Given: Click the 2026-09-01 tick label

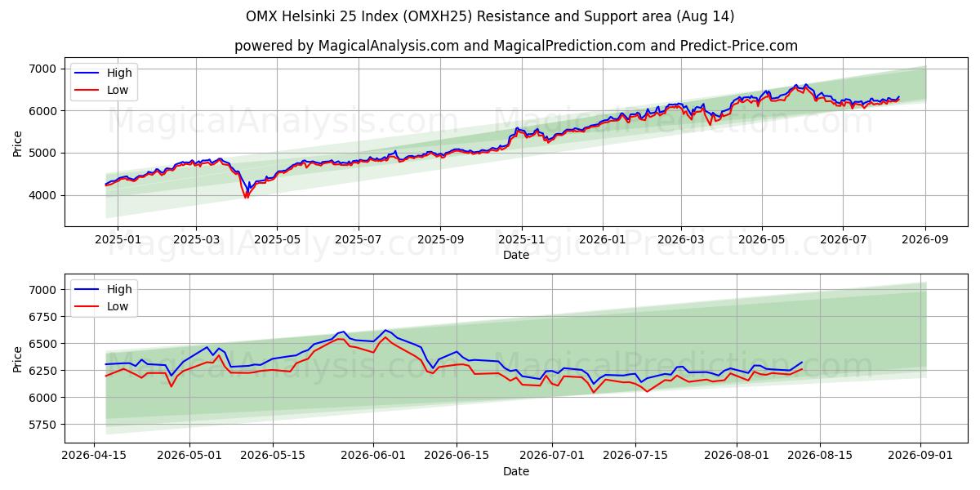Looking at the screenshot, I should tap(921, 456).
